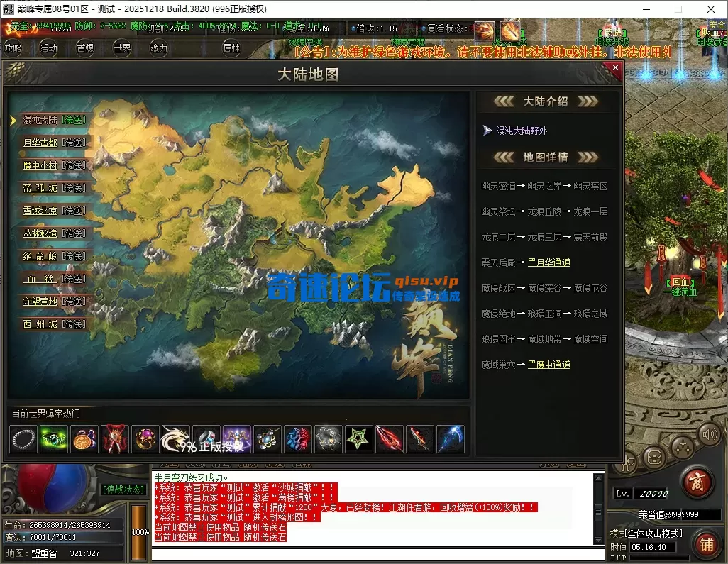
Task: Select the blue gem cluster necklace icon
Action: [x=268, y=438]
